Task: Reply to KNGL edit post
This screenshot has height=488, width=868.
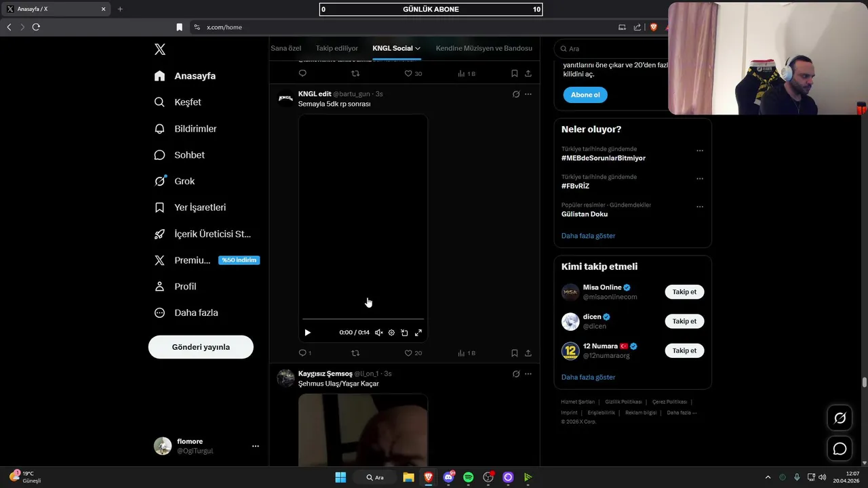Action: [304, 353]
